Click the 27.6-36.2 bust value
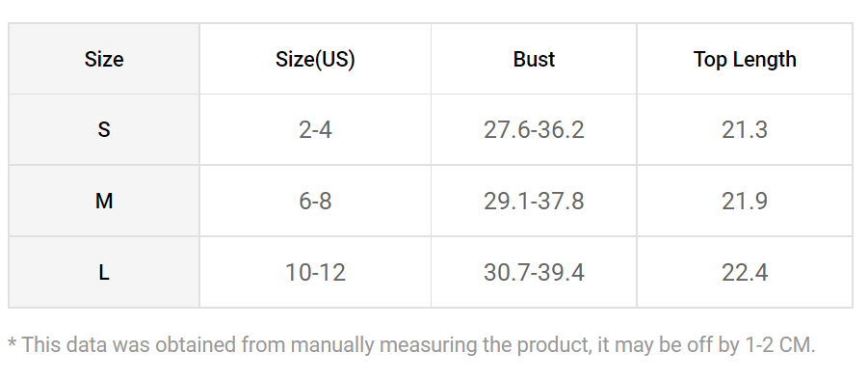Viewport: 868px width, 380px height. click(534, 130)
